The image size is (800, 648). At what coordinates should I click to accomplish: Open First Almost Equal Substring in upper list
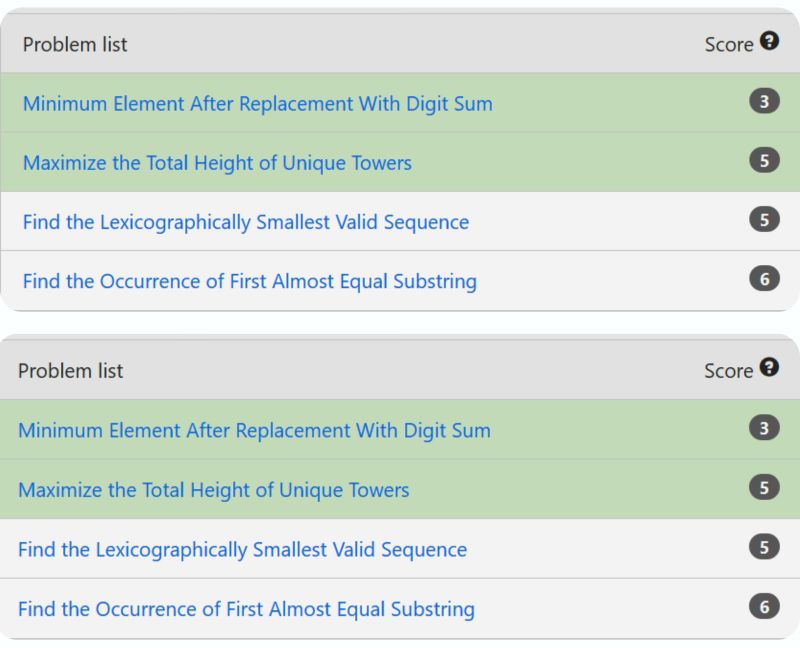tap(249, 281)
